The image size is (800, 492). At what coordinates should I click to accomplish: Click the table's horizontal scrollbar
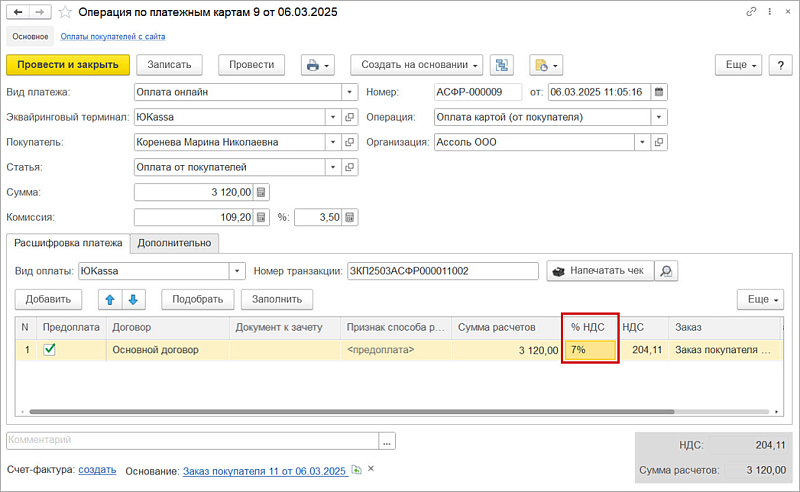[352, 411]
